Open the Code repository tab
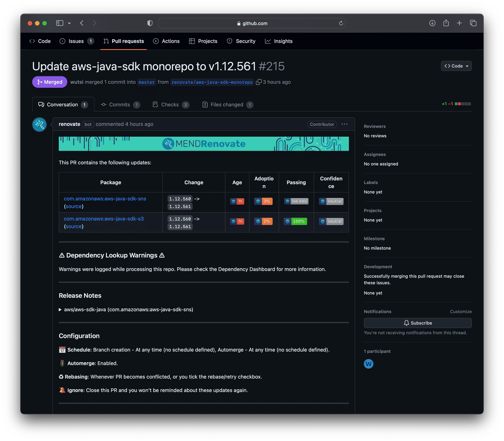The image size is (504, 441). [40, 41]
